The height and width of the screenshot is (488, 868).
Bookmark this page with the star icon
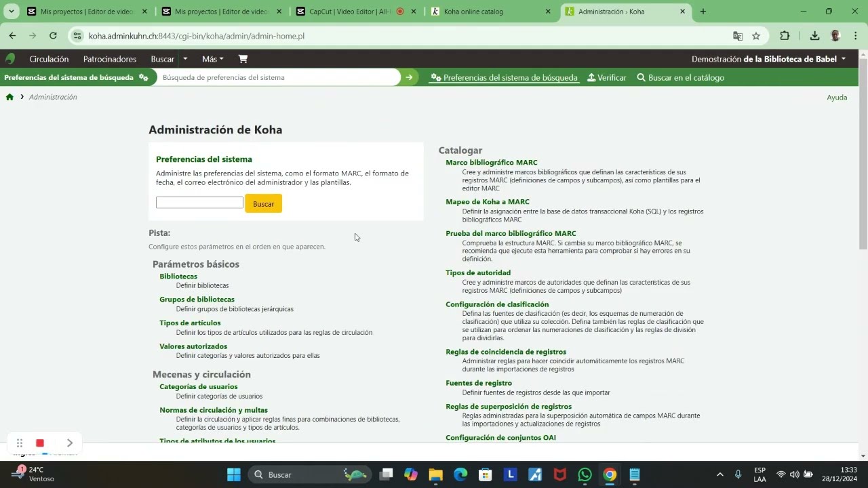click(756, 36)
